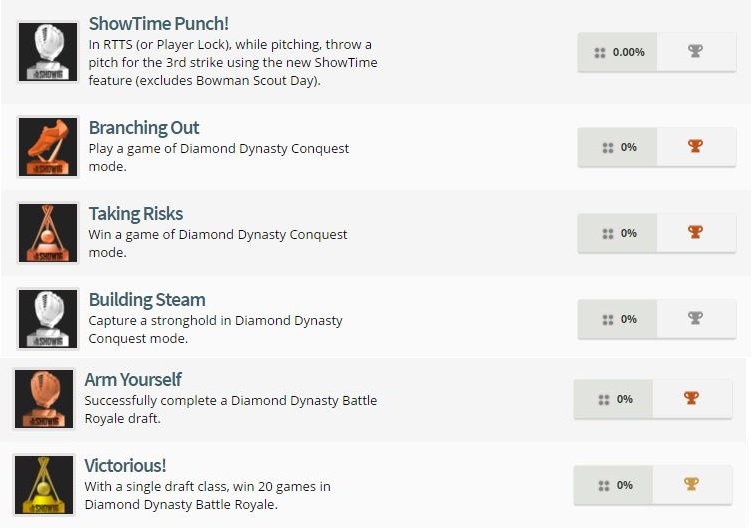Click the bronze trophy icon for Taking Risks

696,233
